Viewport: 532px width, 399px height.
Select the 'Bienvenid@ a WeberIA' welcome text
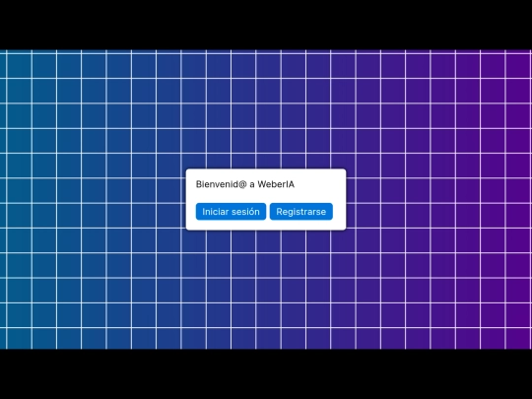[x=245, y=184]
